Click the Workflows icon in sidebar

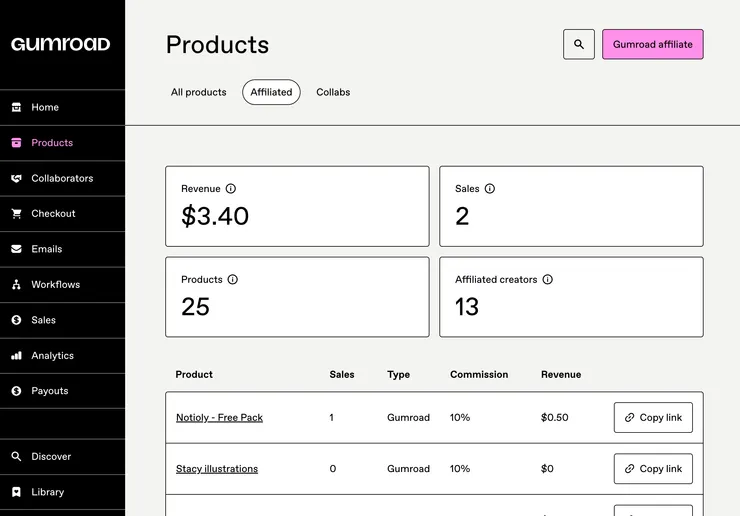16,285
